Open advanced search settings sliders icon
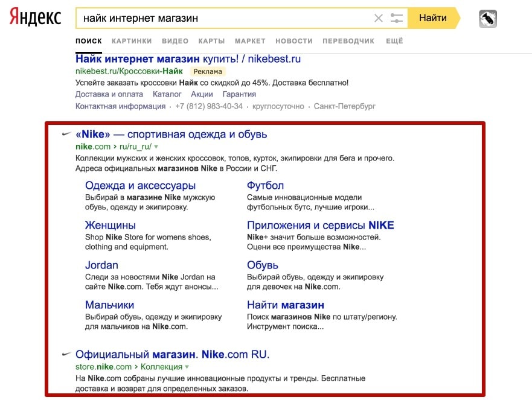Screen dimensions: 532x400 [x=397, y=18]
